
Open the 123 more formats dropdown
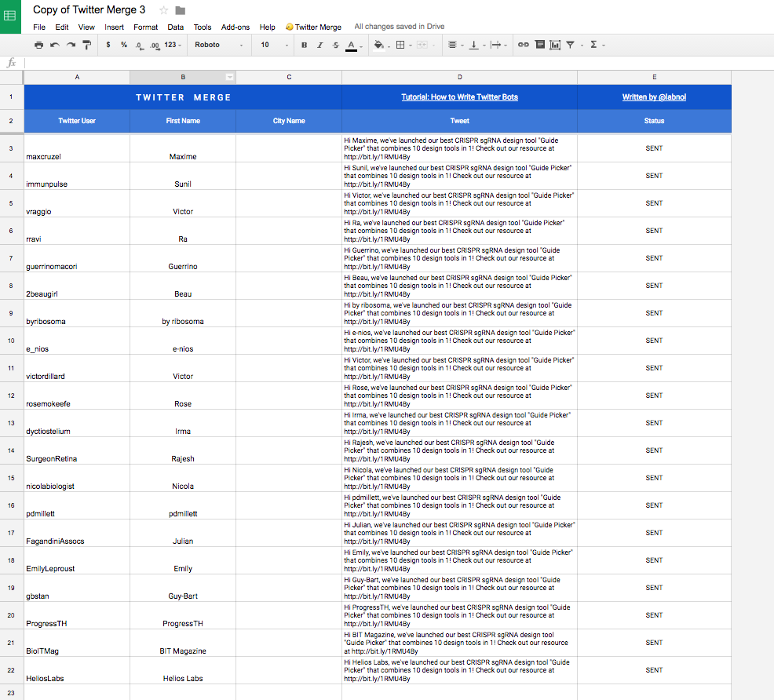(x=173, y=45)
